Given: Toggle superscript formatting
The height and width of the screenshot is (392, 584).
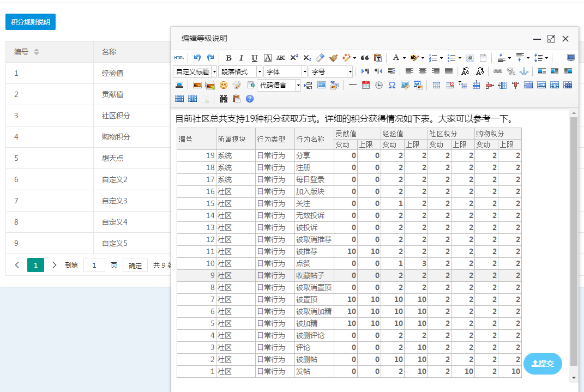Looking at the screenshot, I should coord(294,58).
